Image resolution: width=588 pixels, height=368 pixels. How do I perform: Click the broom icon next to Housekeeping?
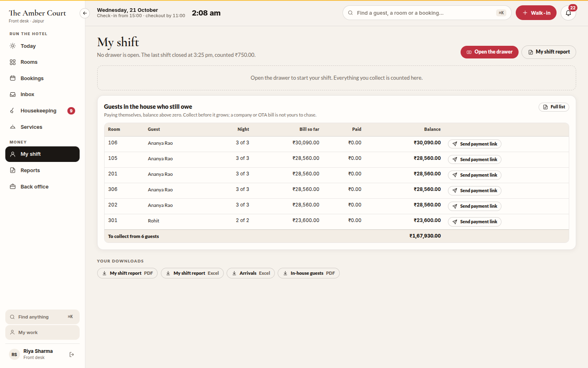pos(13,111)
